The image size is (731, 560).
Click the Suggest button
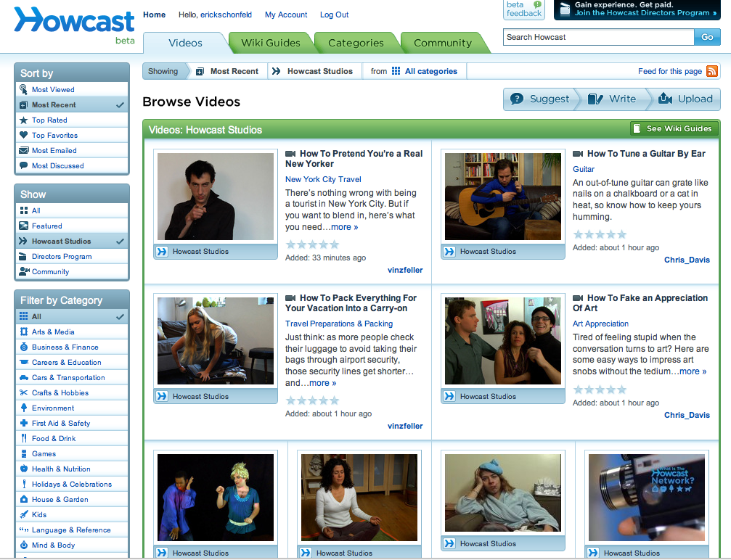click(x=541, y=99)
